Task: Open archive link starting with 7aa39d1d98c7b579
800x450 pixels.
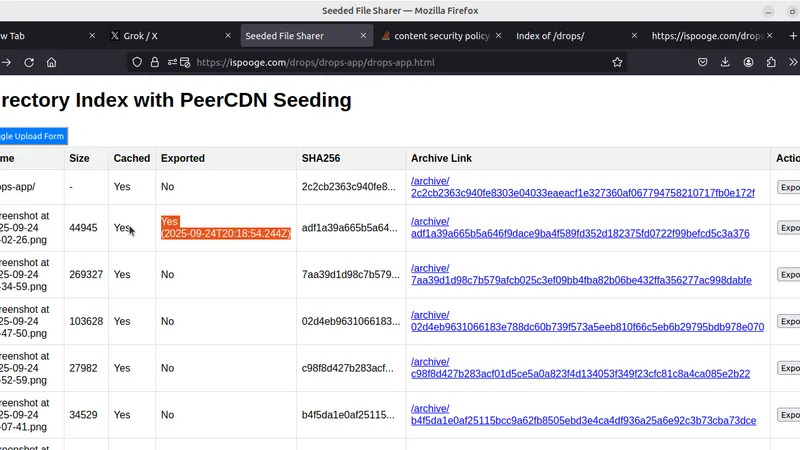Action: 580,281
